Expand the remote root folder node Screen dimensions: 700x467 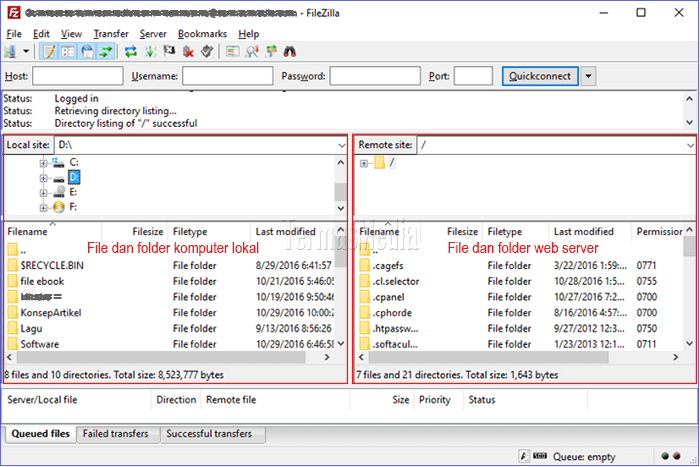(x=364, y=163)
